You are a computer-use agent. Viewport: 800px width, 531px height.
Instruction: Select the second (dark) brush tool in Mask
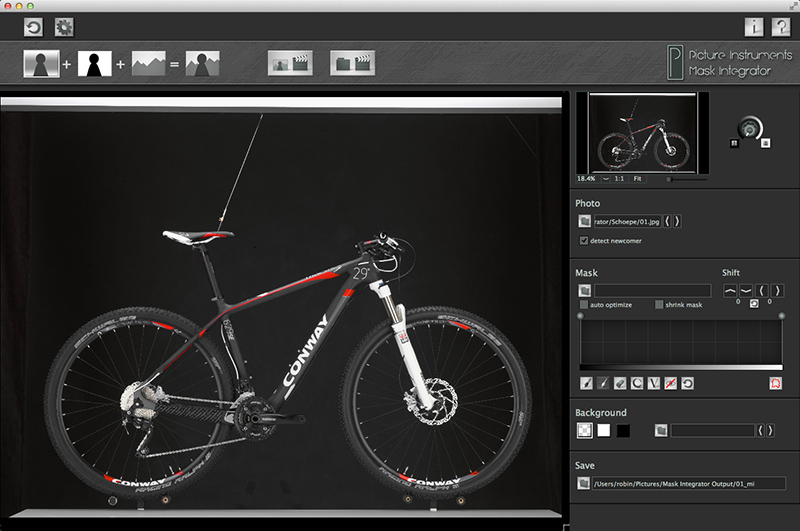(603, 383)
